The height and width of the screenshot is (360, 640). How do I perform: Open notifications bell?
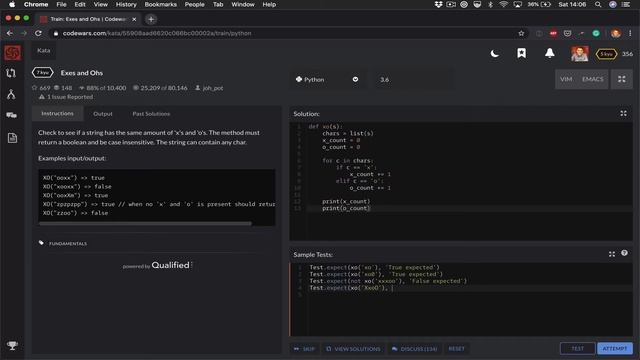pyautogui.click(x=549, y=53)
